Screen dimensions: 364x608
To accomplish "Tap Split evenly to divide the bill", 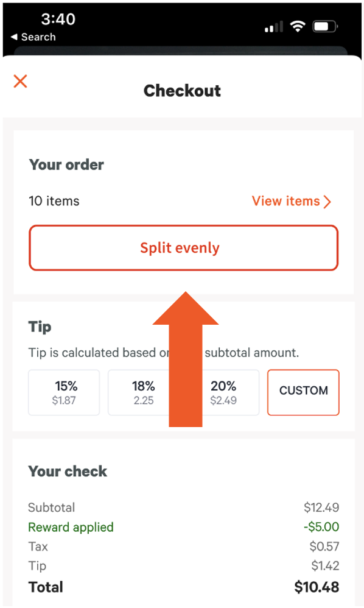I will click(x=183, y=248).
